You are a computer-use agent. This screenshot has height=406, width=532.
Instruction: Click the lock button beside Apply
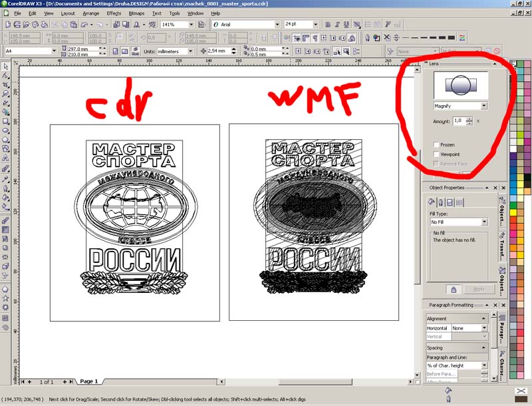[454, 290]
